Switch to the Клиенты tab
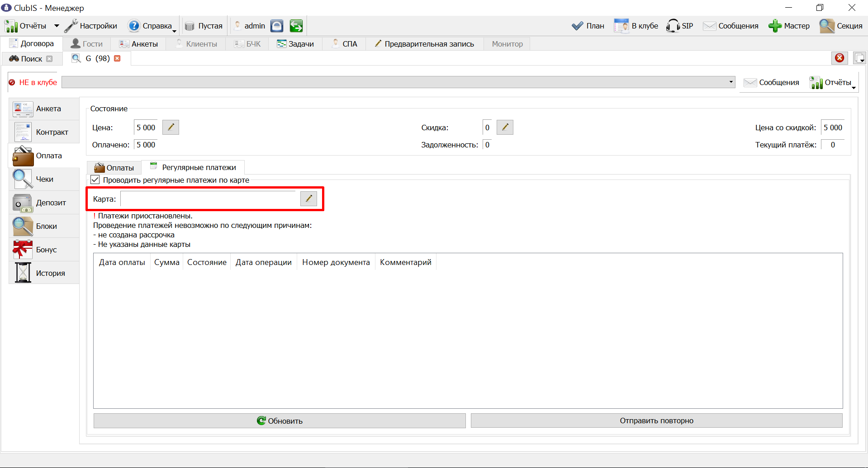 tap(196, 44)
